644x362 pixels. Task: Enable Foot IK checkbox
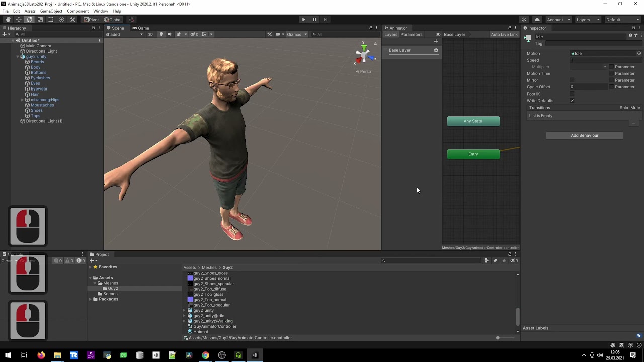click(x=572, y=94)
